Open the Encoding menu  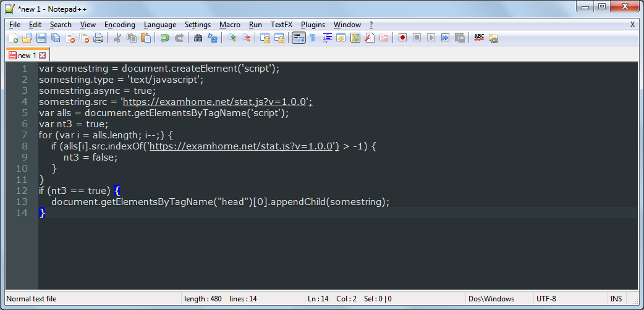[x=119, y=25]
